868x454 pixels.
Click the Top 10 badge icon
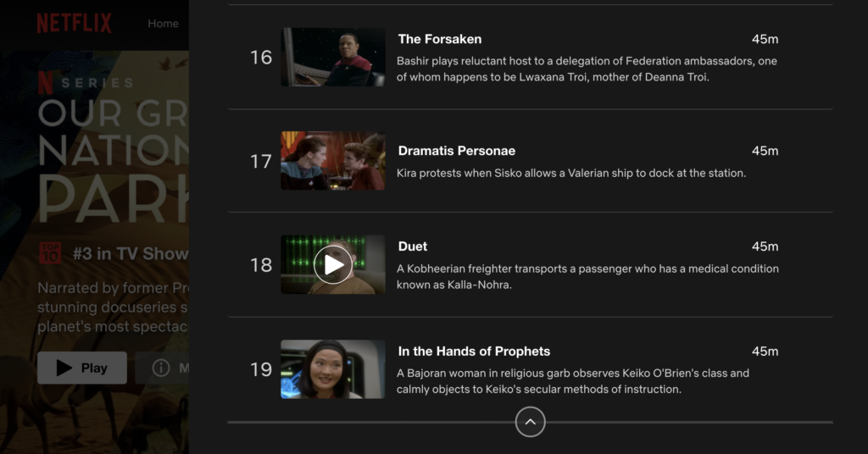tap(50, 253)
